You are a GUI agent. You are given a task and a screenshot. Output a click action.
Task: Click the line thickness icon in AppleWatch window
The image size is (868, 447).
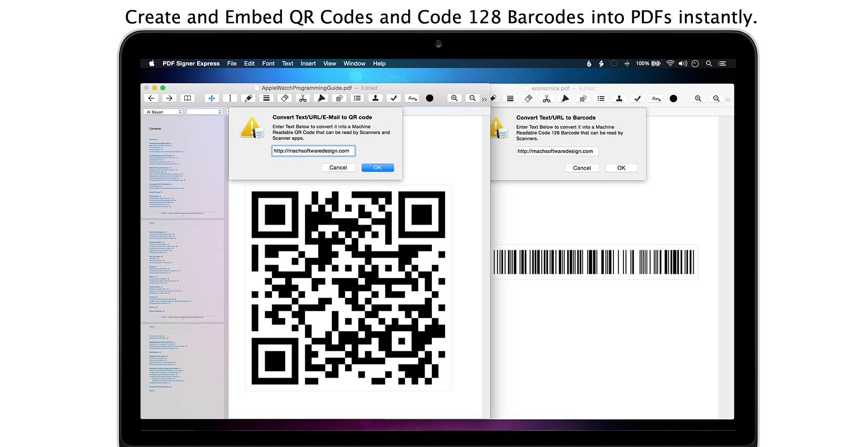[x=266, y=98]
